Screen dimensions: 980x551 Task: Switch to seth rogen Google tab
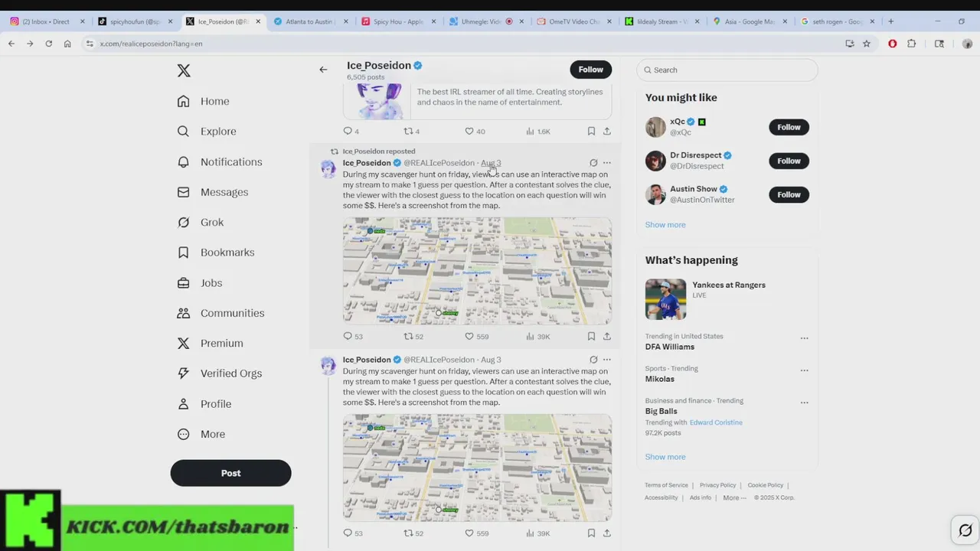pos(837,21)
